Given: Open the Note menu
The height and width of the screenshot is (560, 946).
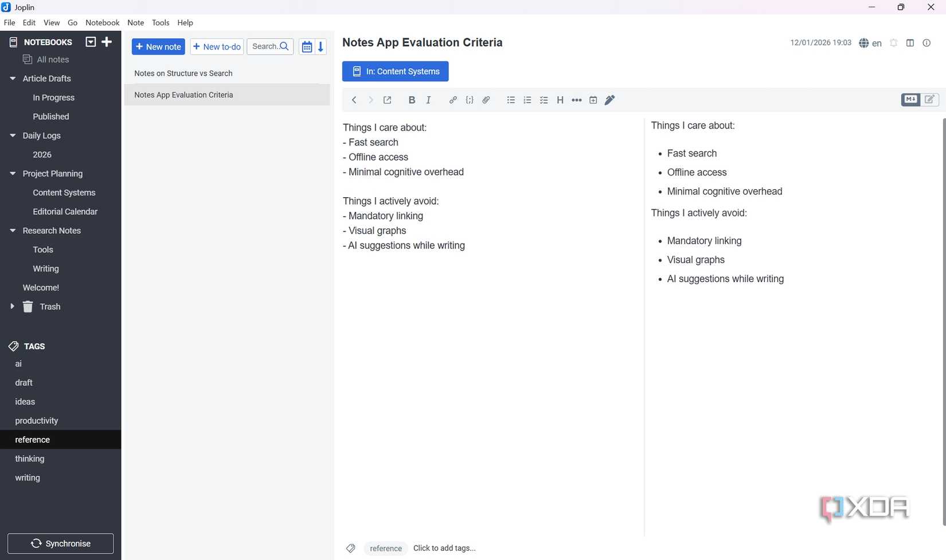Looking at the screenshot, I should coord(136,23).
